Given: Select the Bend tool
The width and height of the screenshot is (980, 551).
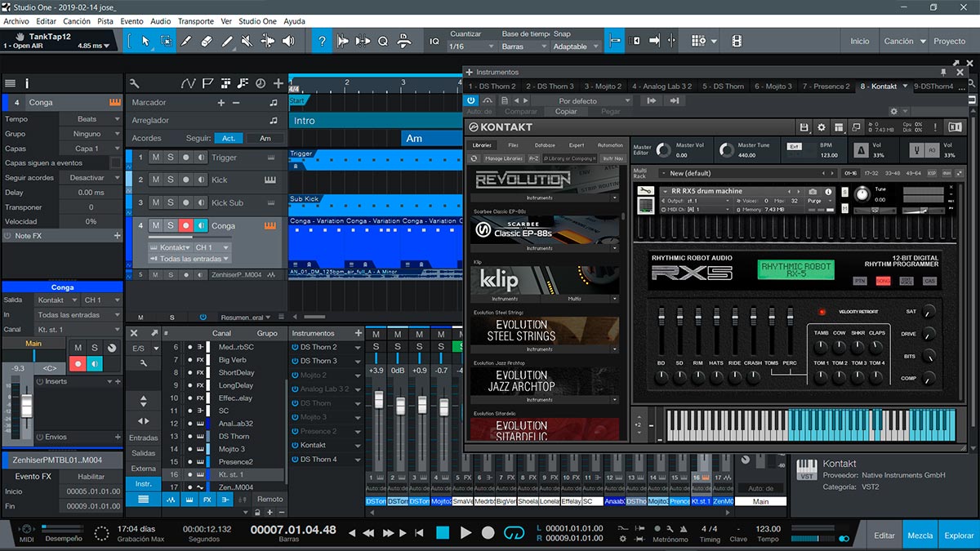Looking at the screenshot, I should (268, 40).
